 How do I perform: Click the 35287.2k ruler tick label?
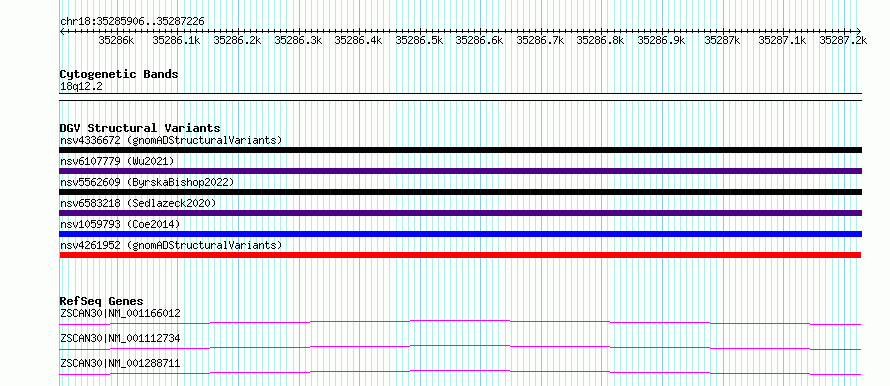coord(843,40)
